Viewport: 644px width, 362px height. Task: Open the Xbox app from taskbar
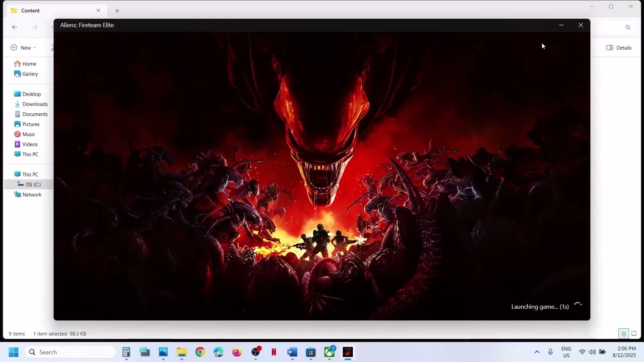(329, 352)
